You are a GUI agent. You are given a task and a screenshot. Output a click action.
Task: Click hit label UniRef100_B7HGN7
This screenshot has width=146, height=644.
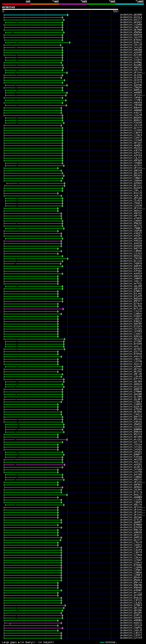tap(131, 565)
